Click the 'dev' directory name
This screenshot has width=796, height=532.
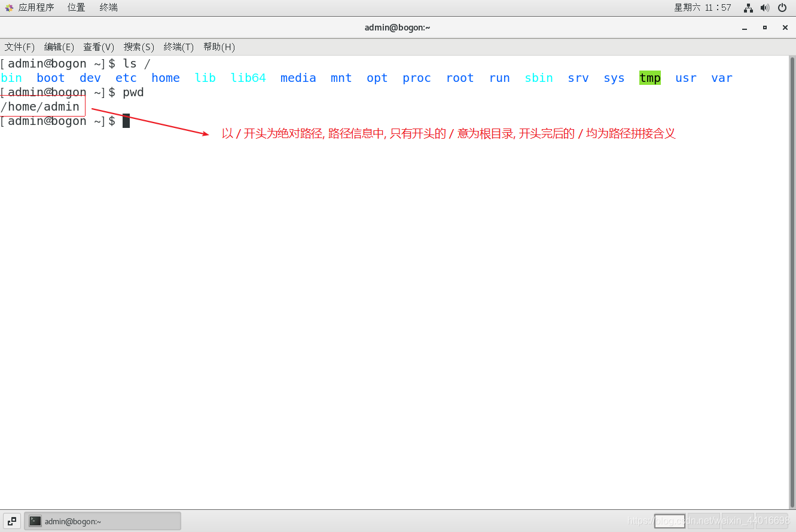tap(90, 78)
